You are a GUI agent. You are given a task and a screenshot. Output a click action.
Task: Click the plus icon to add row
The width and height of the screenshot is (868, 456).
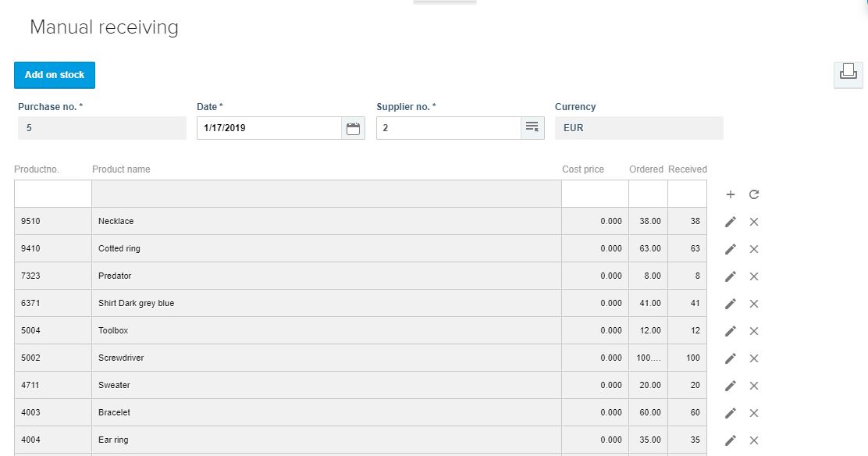point(730,194)
